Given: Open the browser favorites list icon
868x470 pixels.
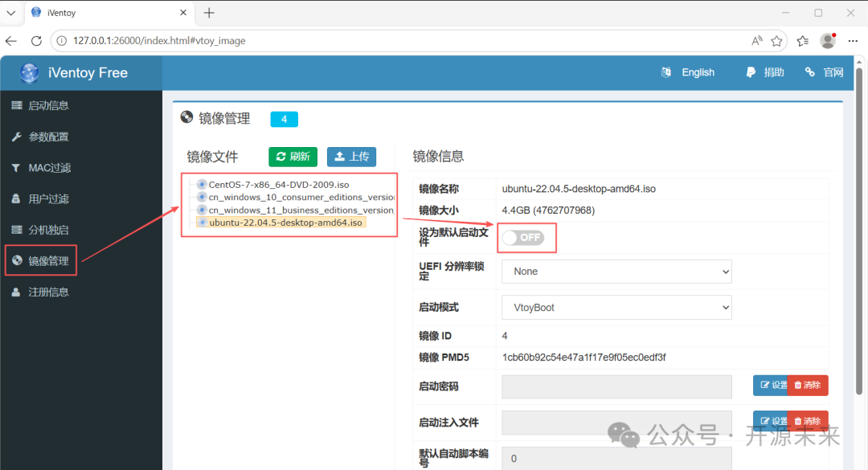Looking at the screenshot, I should pos(803,41).
